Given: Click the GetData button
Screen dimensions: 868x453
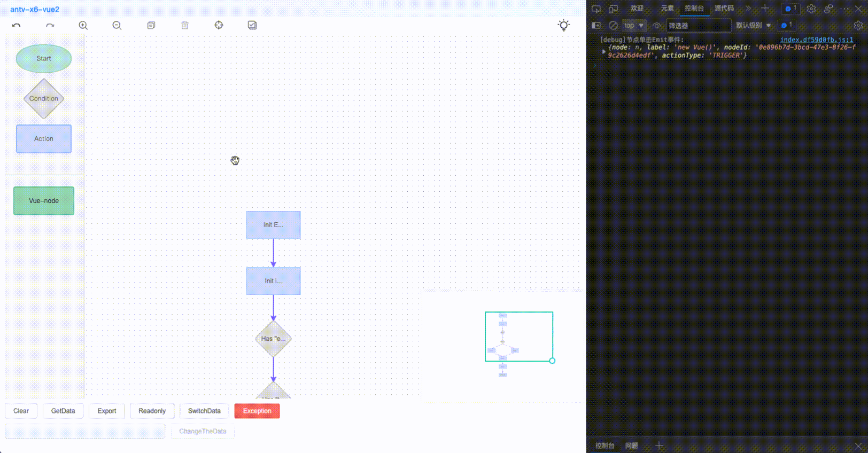Looking at the screenshot, I should pos(63,411).
